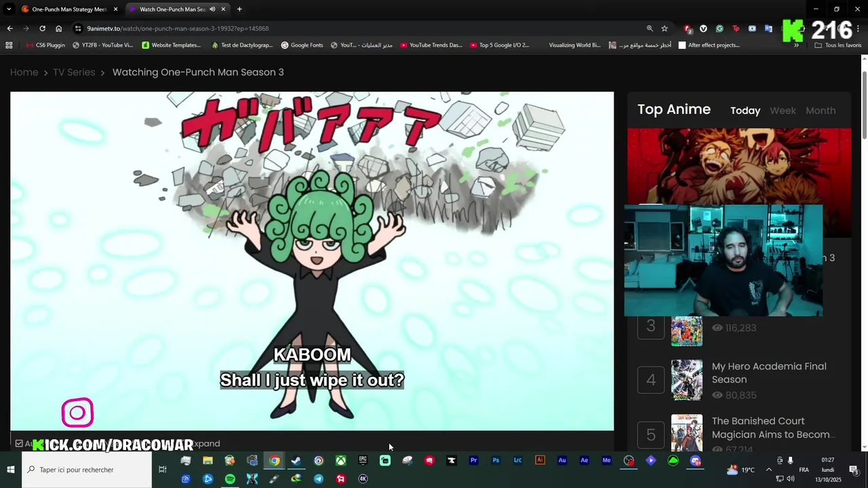Open the Vidiq extension icon
868x488 pixels.
coord(703,28)
